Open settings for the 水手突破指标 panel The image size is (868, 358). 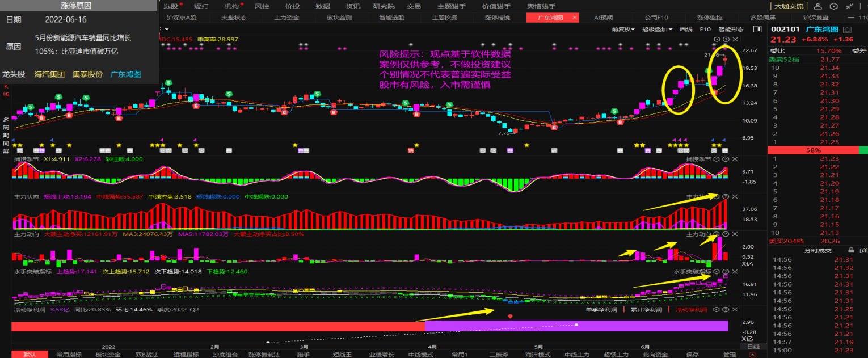point(717,272)
